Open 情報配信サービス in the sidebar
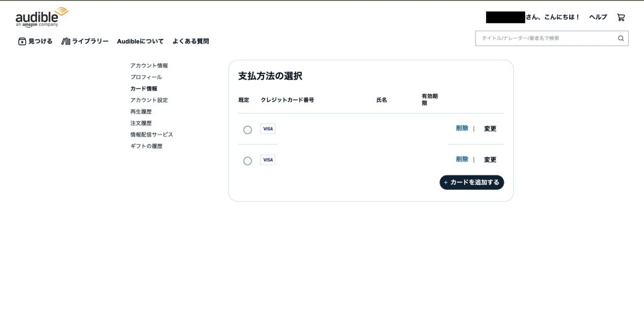 (152, 135)
